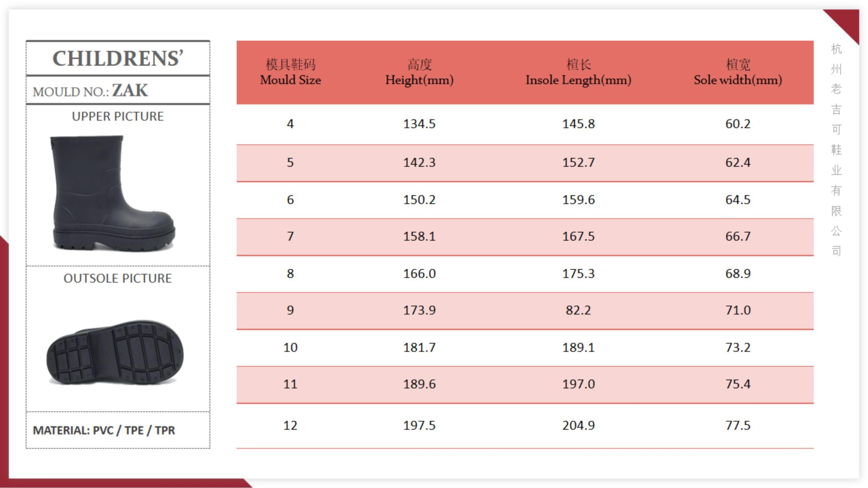Select the MOULD NO.: ZAK label

click(90, 91)
